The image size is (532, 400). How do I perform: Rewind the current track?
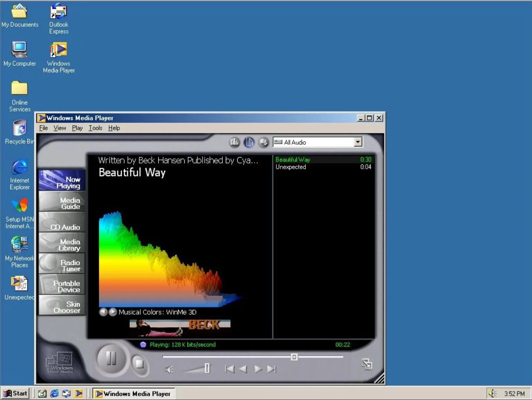tap(243, 369)
